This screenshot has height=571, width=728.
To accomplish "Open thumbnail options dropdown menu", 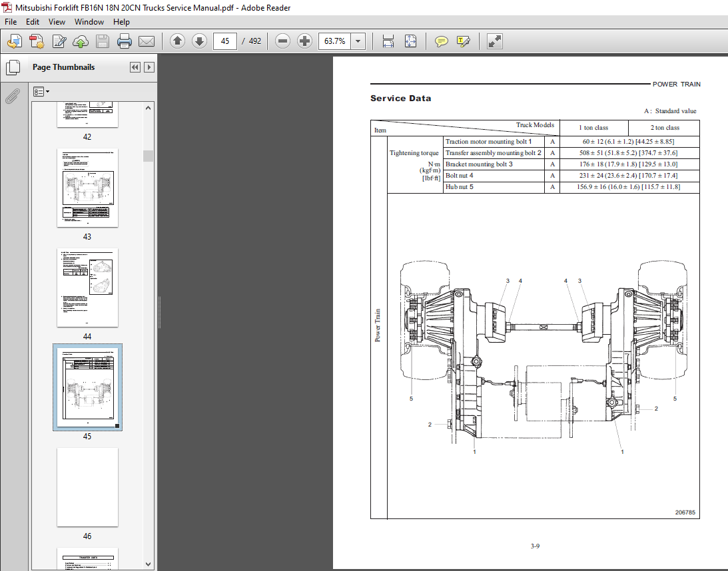I will point(41,92).
